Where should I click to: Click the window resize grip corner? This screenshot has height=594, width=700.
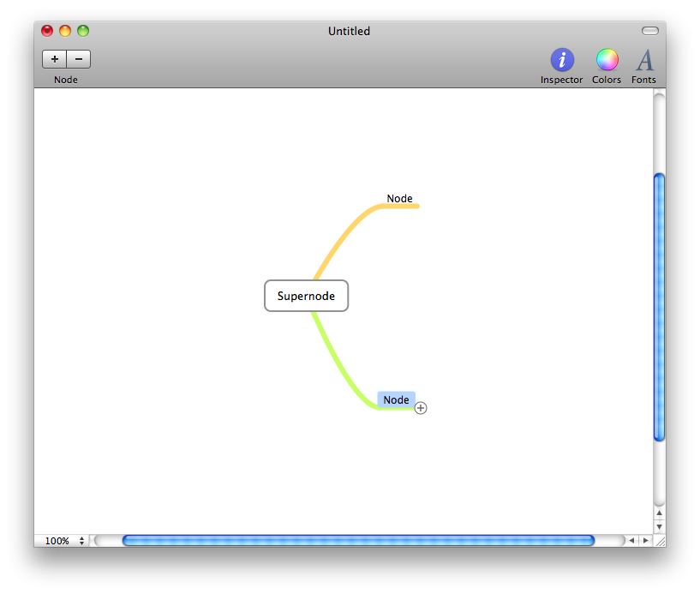tap(660, 541)
